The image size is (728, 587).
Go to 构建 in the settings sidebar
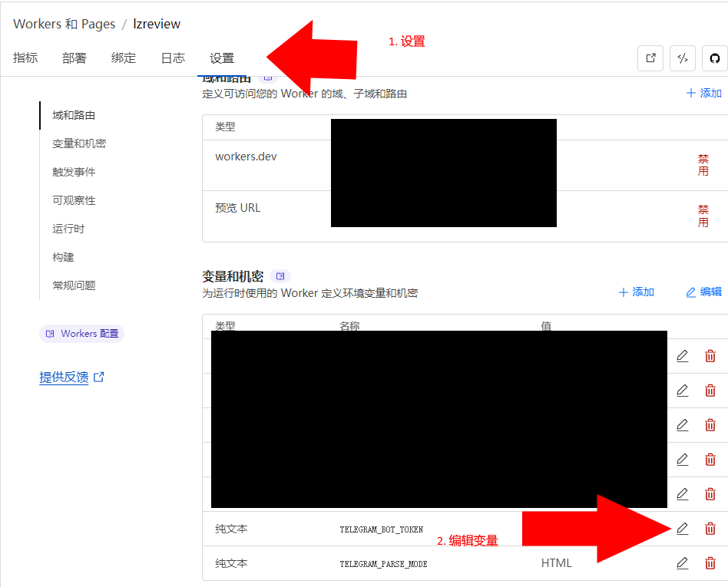tap(63, 257)
